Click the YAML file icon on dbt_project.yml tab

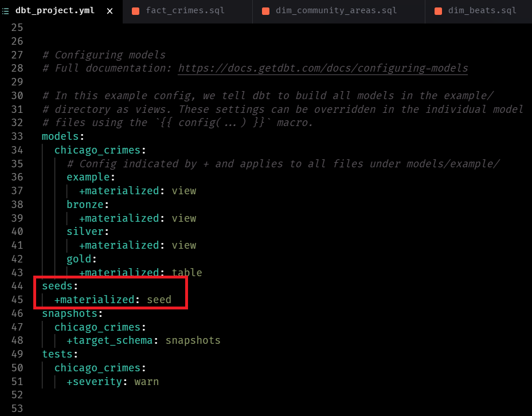click(5, 11)
